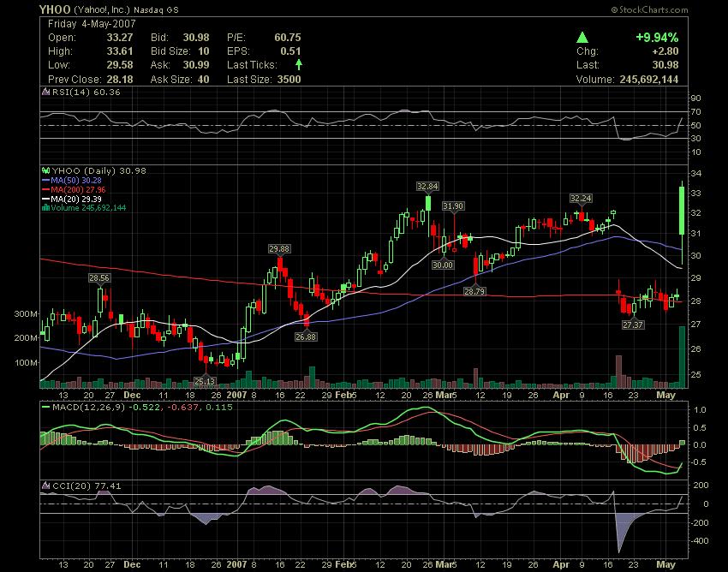
Task: Click the YHOO ticker title
Action: click(x=55, y=9)
